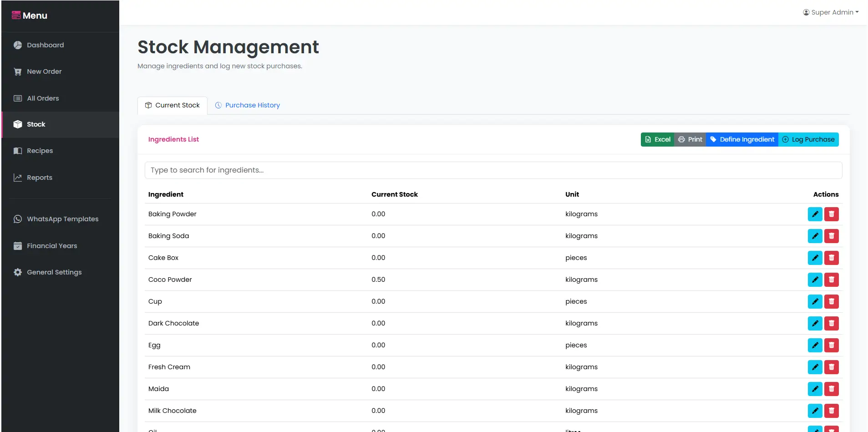This screenshot has height=432, width=868.
Task: Open the Dashboard from the sidebar
Action: pyautogui.click(x=45, y=45)
